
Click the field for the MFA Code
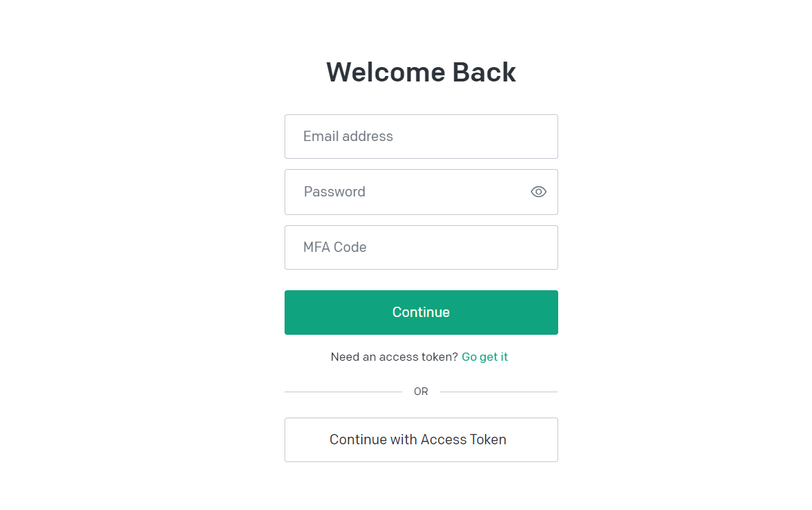tap(421, 247)
